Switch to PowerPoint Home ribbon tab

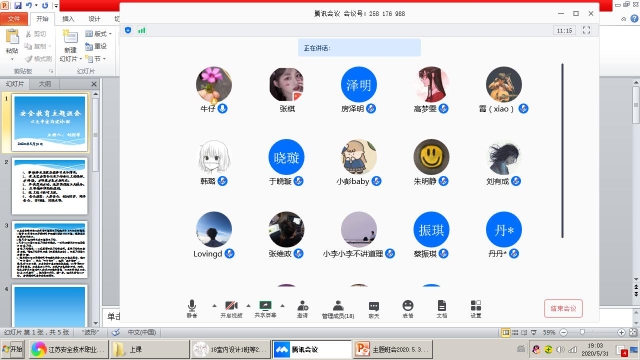pos(42,19)
